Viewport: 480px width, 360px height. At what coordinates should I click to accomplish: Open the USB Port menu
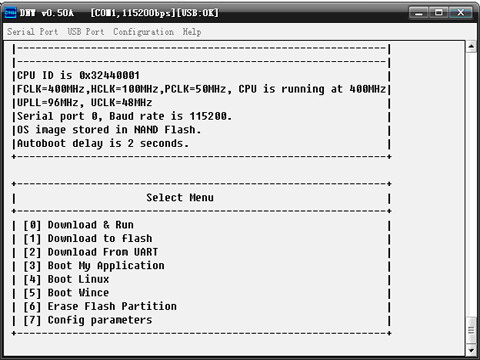click(x=86, y=32)
